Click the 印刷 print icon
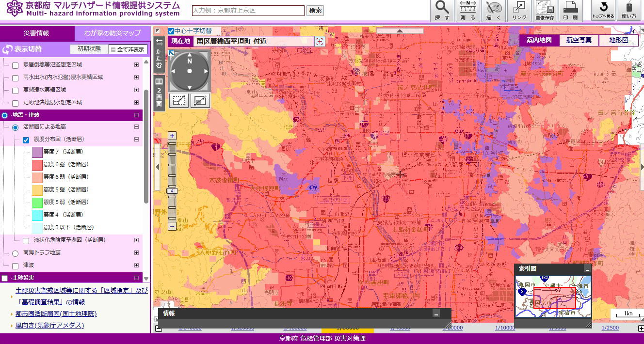The image size is (644, 344). tap(571, 11)
